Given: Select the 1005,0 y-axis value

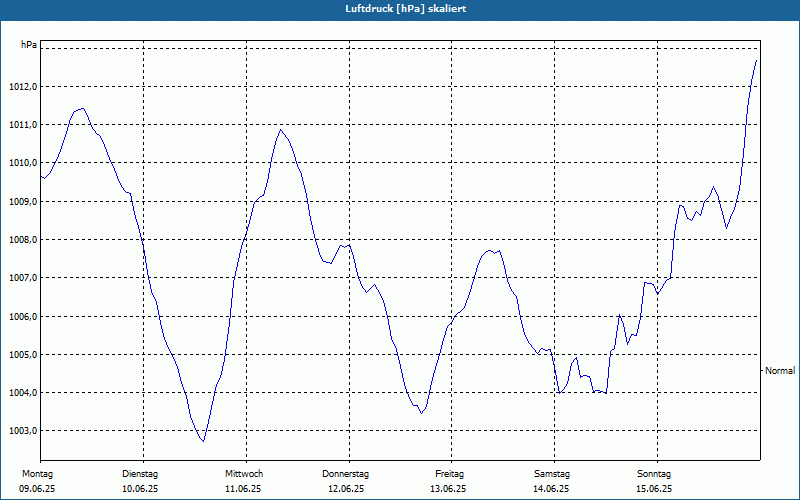Looking at the screenshot, I should coord(23,355).
